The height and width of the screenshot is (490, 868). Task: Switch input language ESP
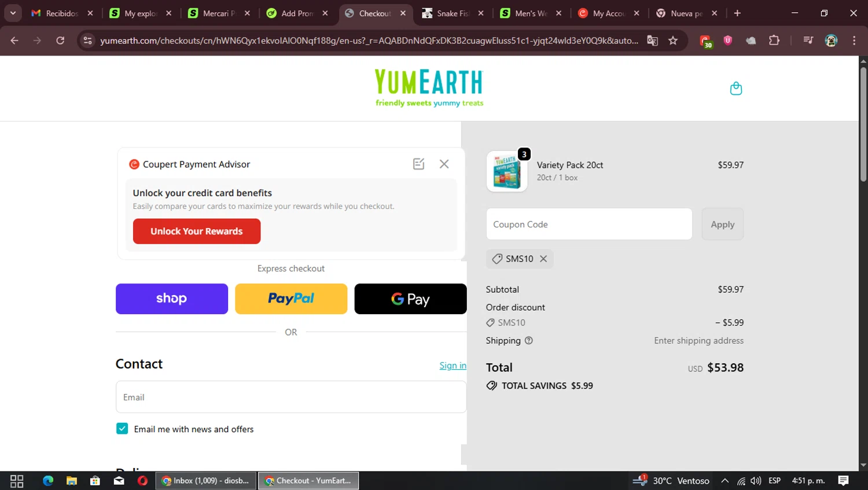pos(774,481)
